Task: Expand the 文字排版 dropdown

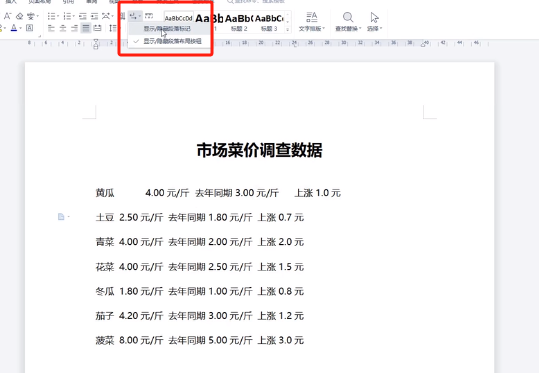Action: pos(312,22)
